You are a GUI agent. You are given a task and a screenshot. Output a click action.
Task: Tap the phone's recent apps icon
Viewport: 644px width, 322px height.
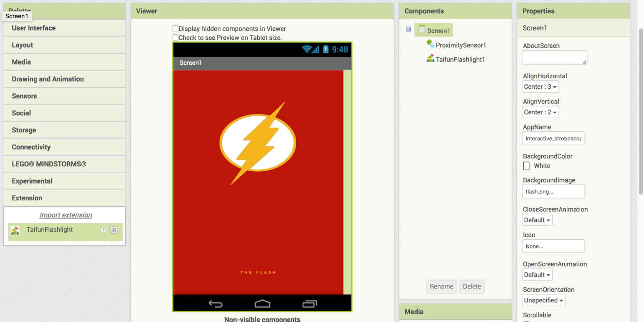click(309, 304)
